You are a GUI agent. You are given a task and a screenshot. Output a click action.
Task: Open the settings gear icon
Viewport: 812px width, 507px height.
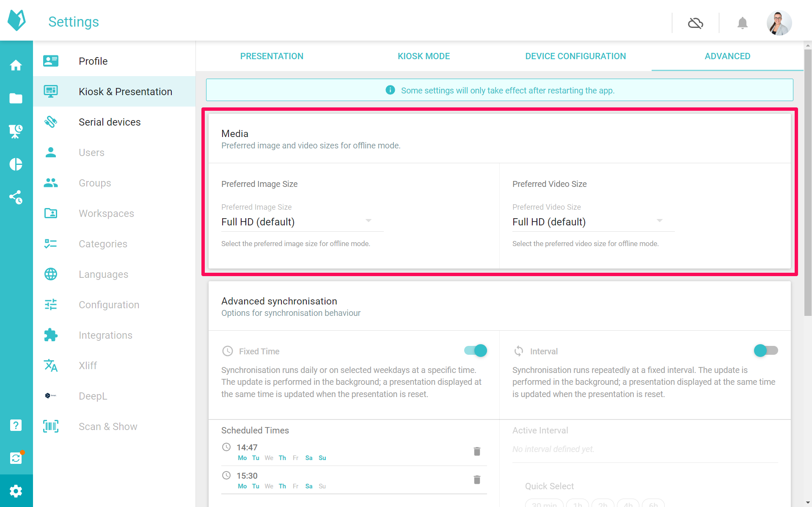pyautogui.click(x=16, y=491)
